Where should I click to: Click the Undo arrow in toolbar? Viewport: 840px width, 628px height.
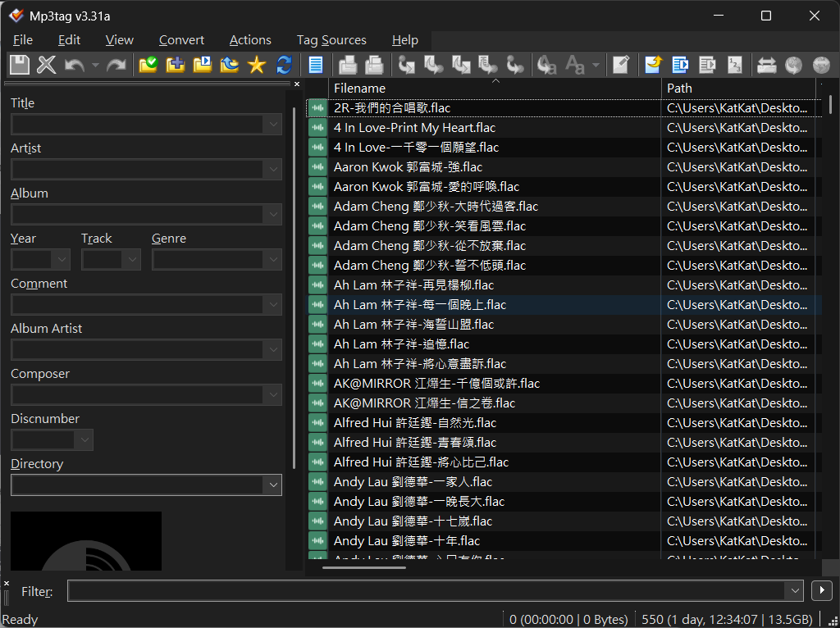tap(75, 65)
